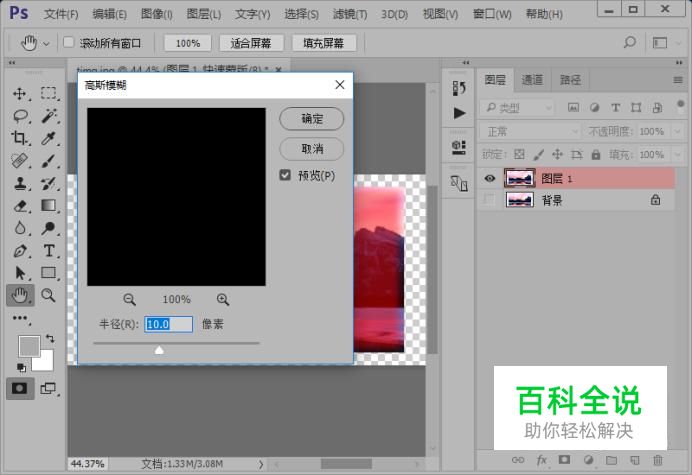The height and width of the screenshot is (475, 692).
Task: Select the Rectangular Marquee tool
Action: (x=49, y=93)
